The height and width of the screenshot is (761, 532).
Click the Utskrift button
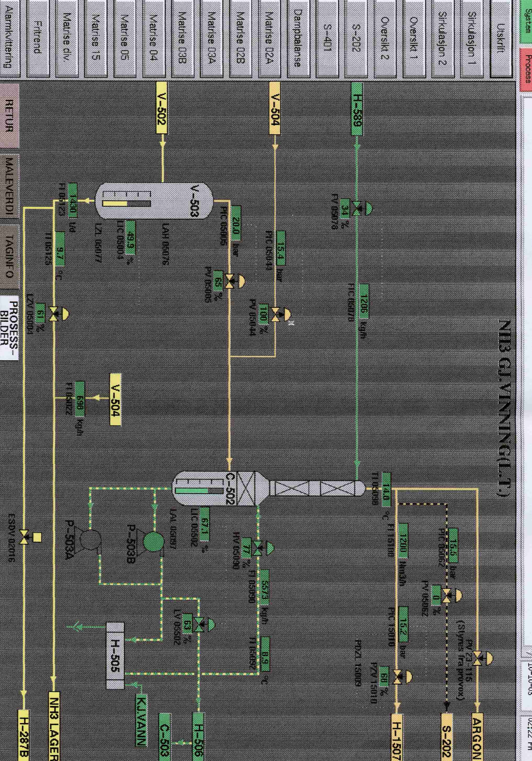click(x=501, y=39)
